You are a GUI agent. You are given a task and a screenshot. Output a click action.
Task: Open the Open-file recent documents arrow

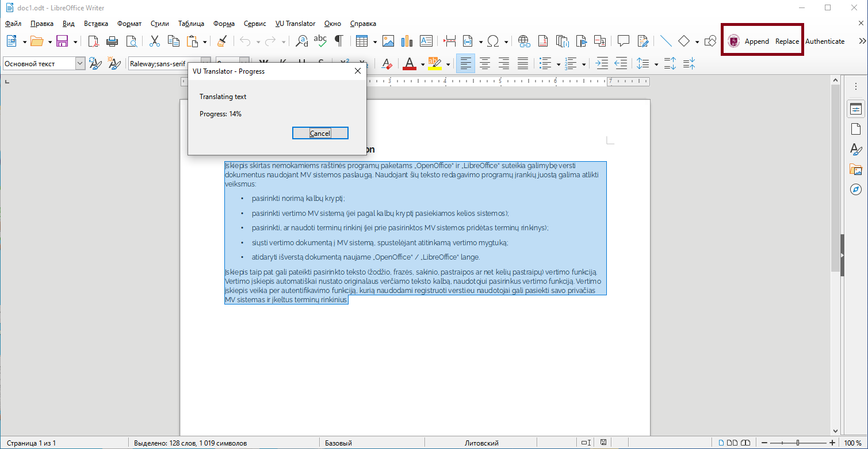tap(50, 42)
